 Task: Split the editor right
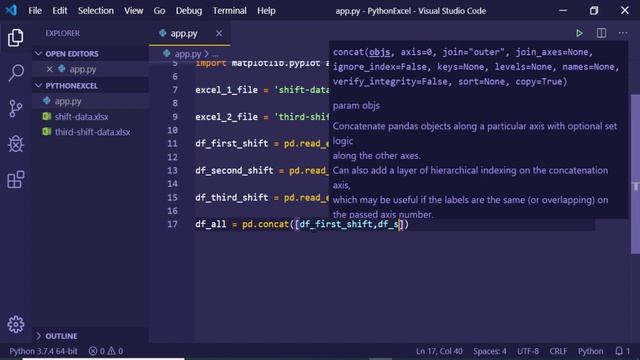coord(601,33)
